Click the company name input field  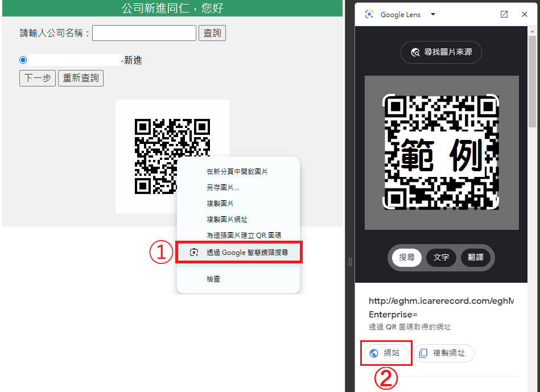click(145, 33)
